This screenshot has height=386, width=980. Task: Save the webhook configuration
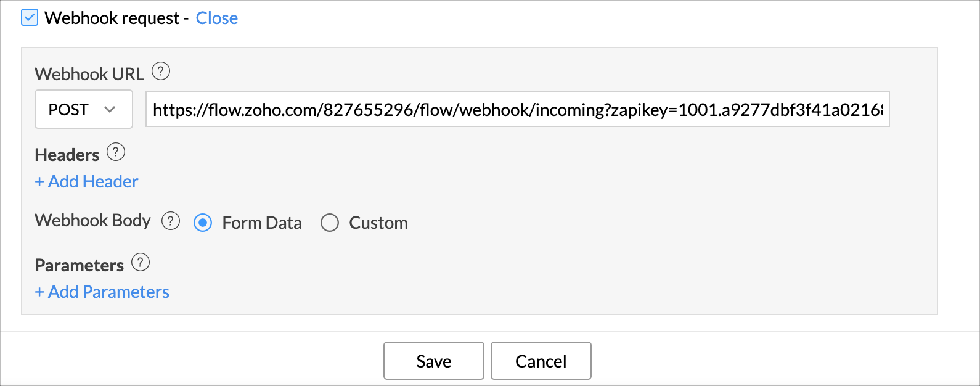click(x=433, y=361)
